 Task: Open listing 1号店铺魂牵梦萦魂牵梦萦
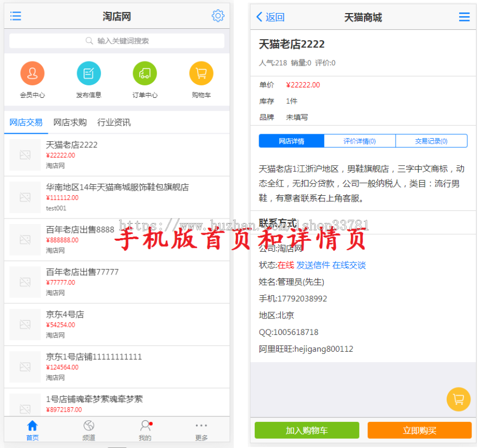117,402
